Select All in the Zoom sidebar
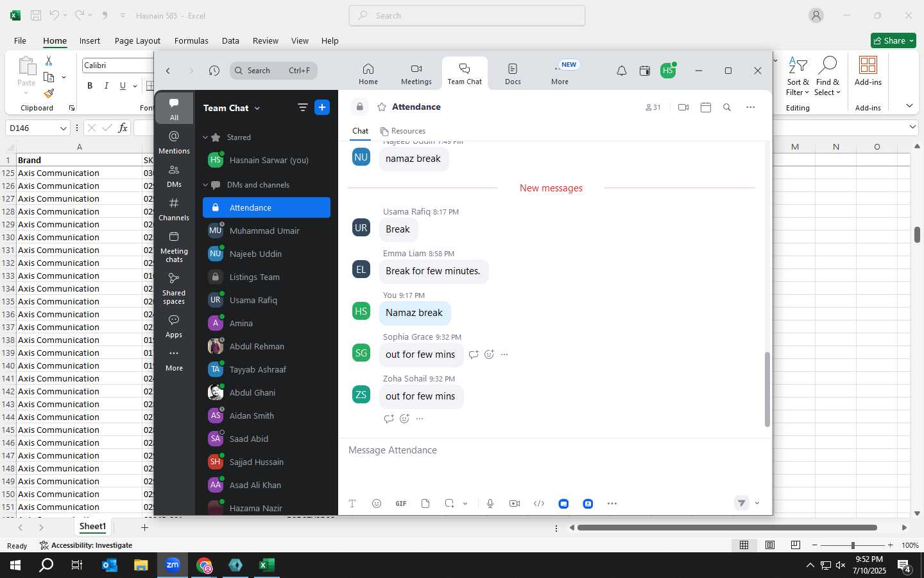Viewport: 924px width, 578px height. pyautogui.click(x=174, y=109)
